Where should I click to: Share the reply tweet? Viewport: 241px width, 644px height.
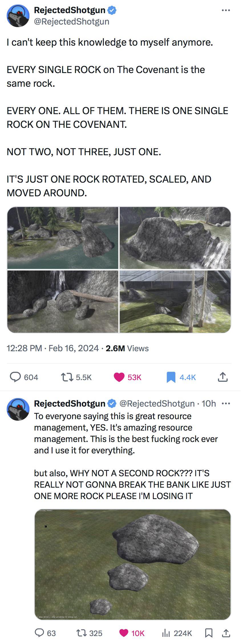(226, 633)
